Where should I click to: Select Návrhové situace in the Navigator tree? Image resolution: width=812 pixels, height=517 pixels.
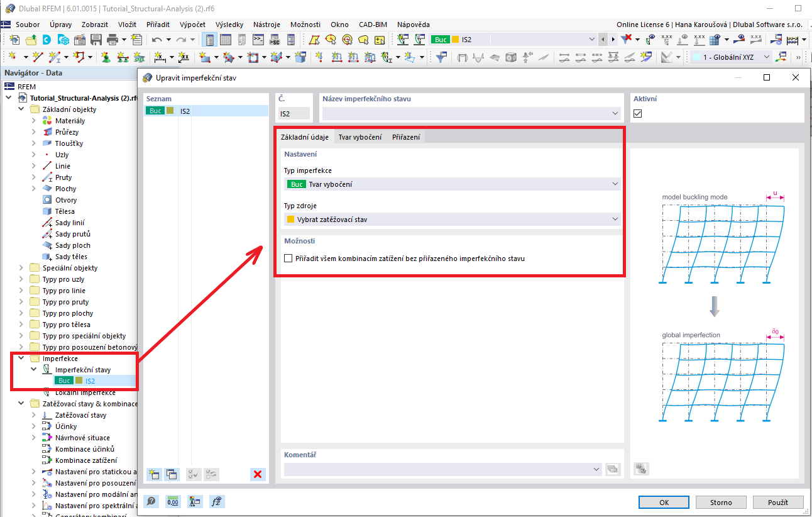(x=82, y=438)
